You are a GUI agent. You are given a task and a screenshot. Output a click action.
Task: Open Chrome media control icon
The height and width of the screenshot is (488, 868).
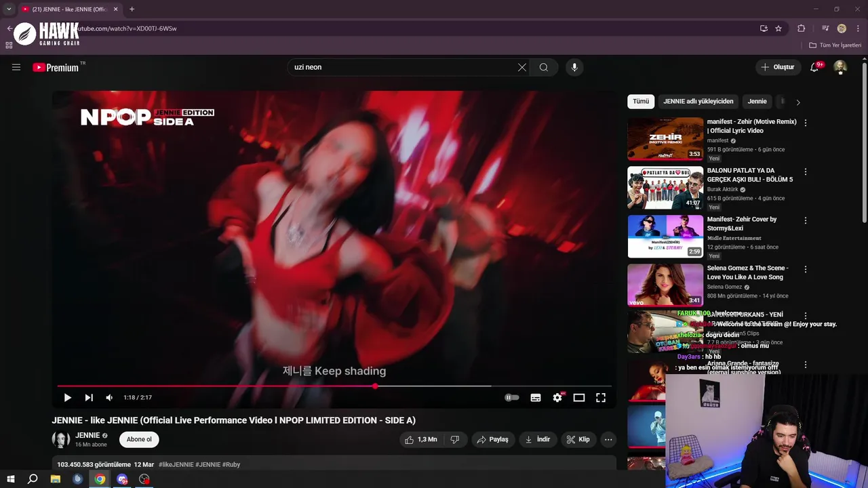825,28
